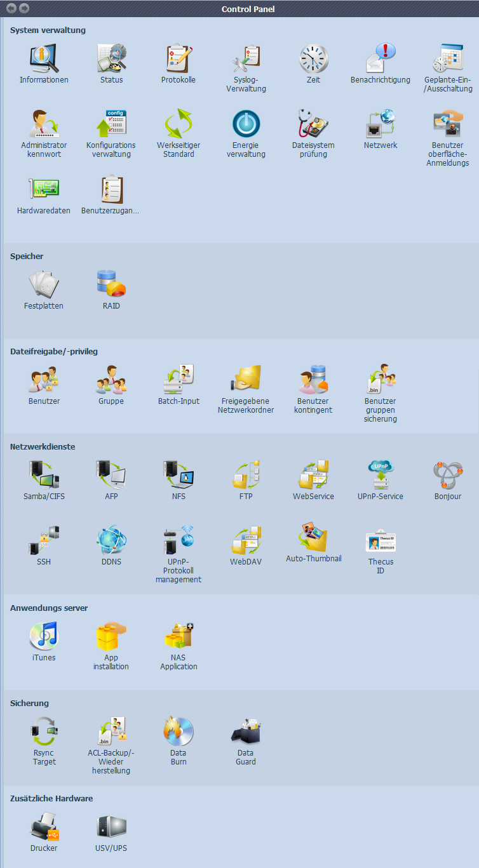This screenshot has width=479, height=868.
Task: Open Protokolle logs icon
Action: (179, 59)
